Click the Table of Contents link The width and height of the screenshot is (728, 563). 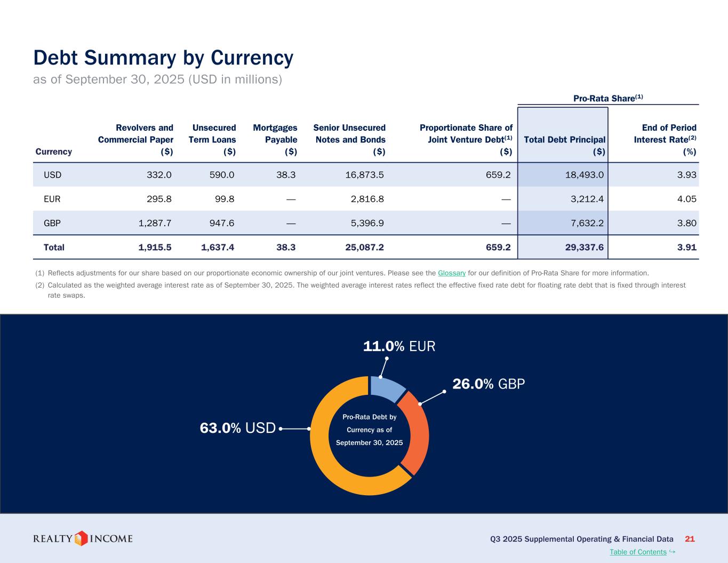point(638,552)
